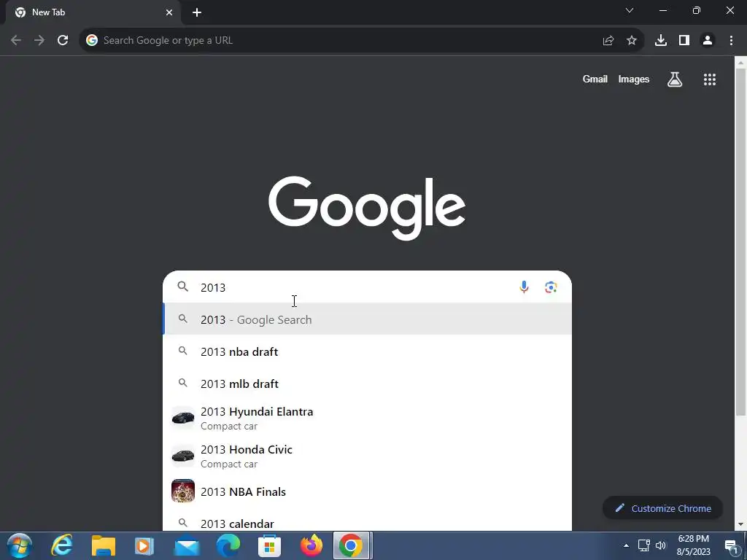
Task: Open Google Images link
Action: click(634, 79)
